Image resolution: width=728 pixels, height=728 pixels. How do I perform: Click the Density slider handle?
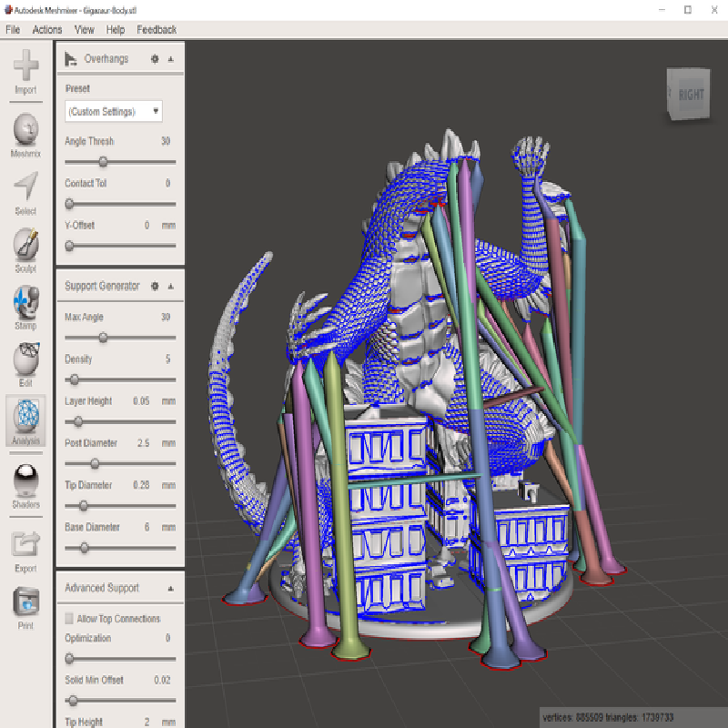(74, 379)
